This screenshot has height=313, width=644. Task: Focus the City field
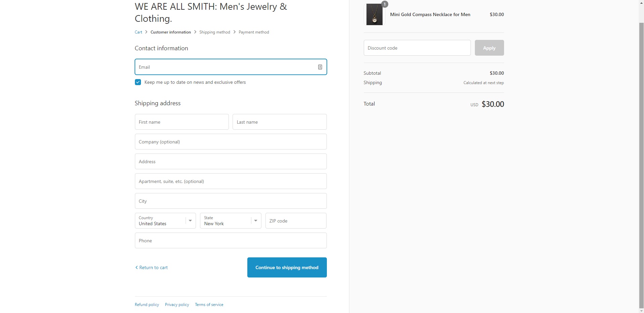point(231,201)
